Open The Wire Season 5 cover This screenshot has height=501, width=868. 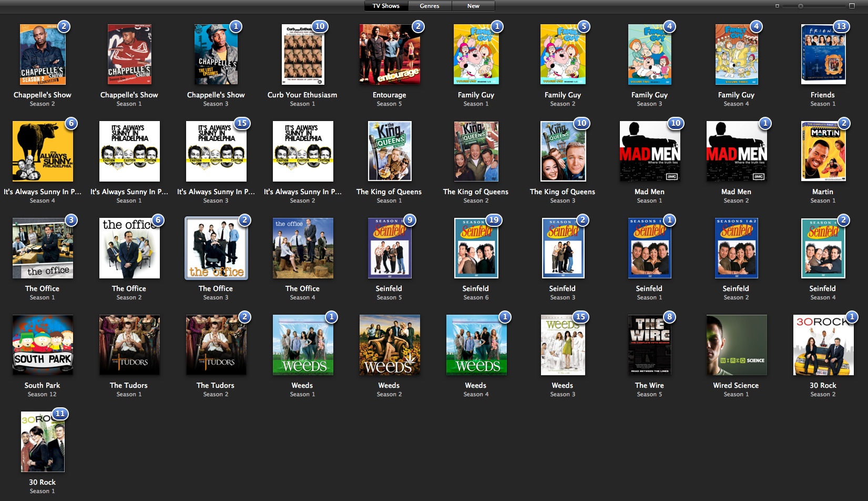(x=650, y=345)
